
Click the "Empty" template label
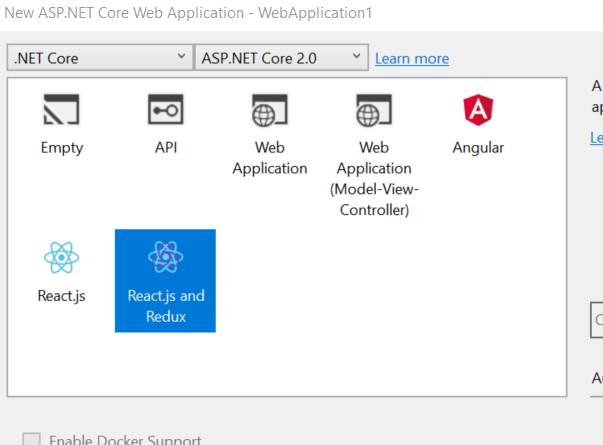[x=62, y=148]
